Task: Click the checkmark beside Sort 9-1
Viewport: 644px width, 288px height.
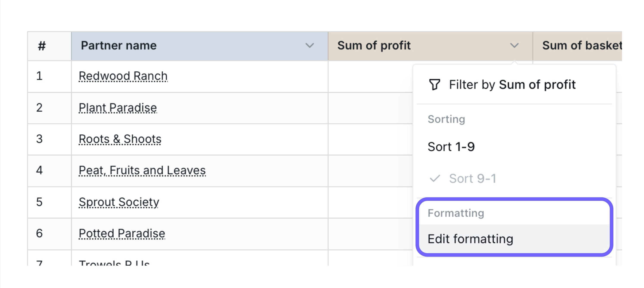Action: 435,178
